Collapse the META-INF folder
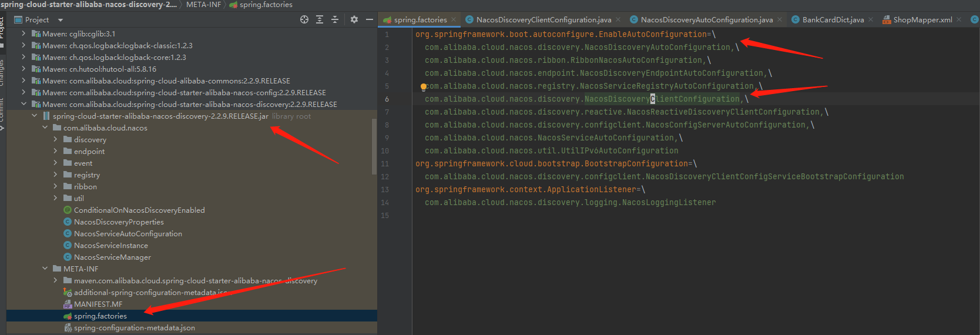The width and height of the screenshot is (980, 335). 45,269
